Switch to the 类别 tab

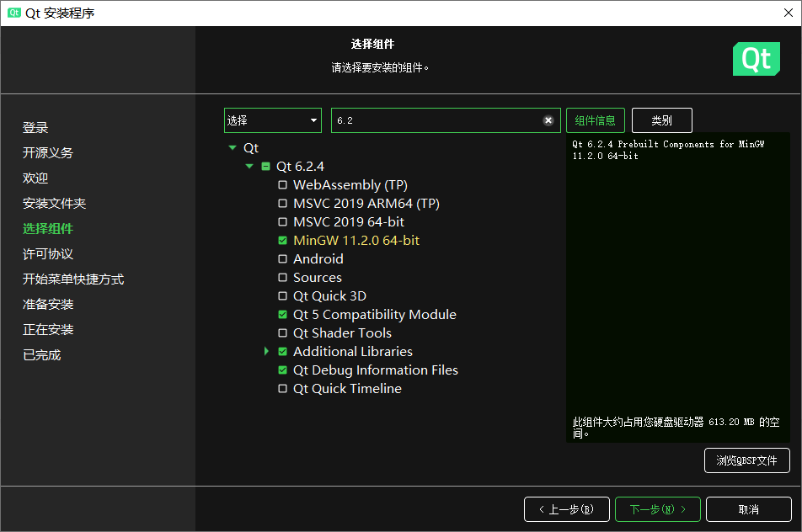pos(662,120)
